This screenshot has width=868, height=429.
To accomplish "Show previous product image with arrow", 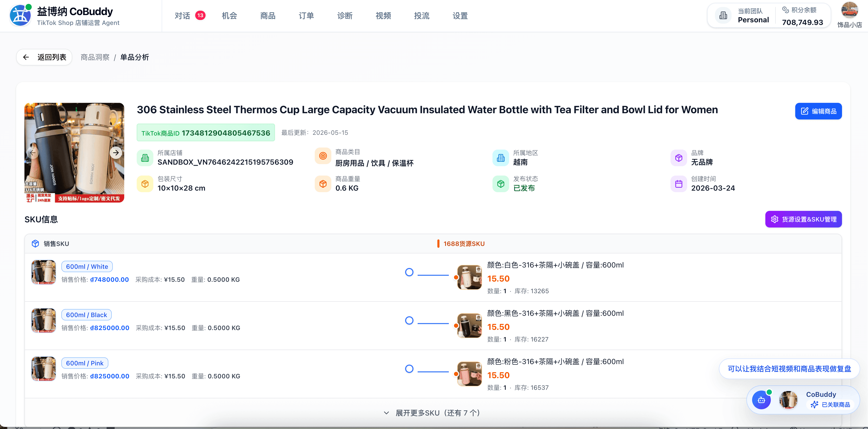I will click(x=33, y=152).
